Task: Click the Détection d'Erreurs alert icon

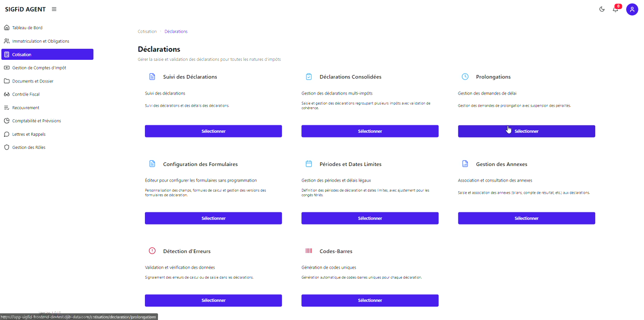Action: coord(152,251)
